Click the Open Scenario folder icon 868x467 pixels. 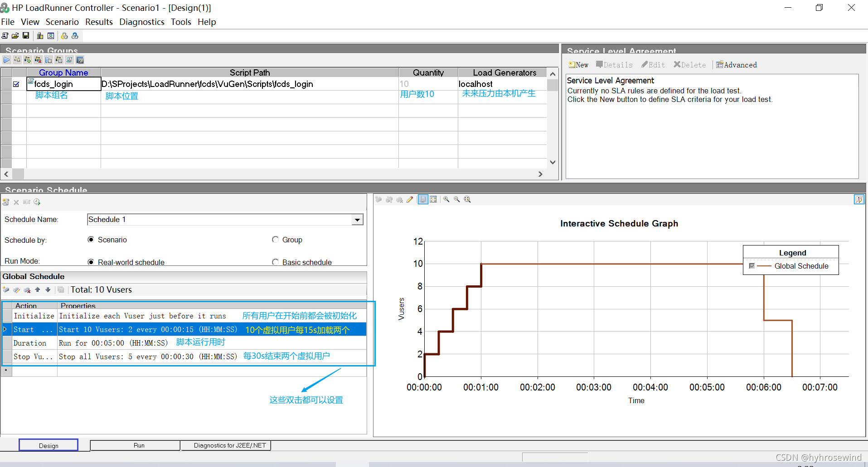coord(15,36)
